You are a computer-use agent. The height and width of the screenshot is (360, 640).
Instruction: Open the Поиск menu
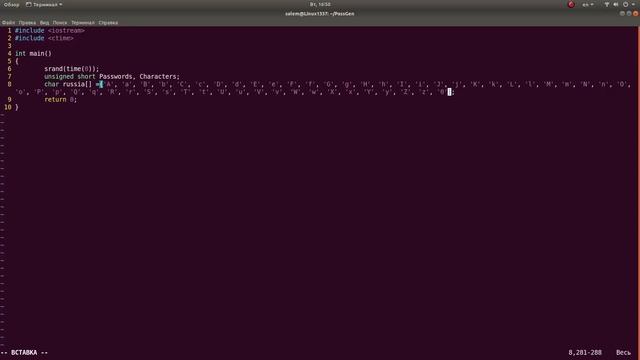click(60, 23)
